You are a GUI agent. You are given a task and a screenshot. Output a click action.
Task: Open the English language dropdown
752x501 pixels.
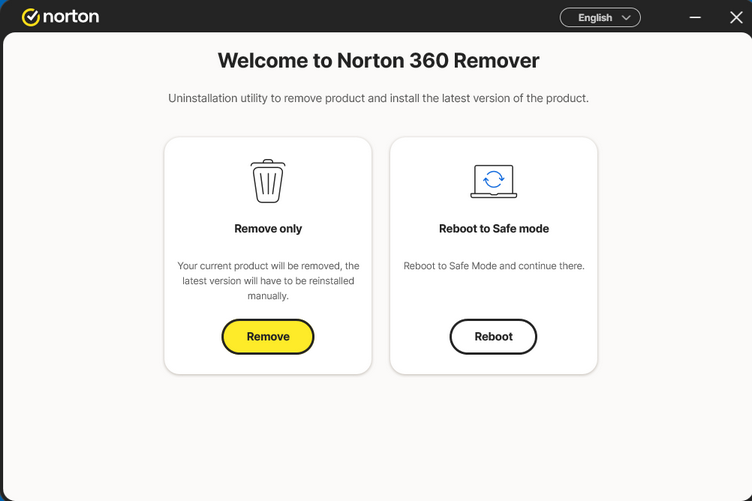[600, 17]
